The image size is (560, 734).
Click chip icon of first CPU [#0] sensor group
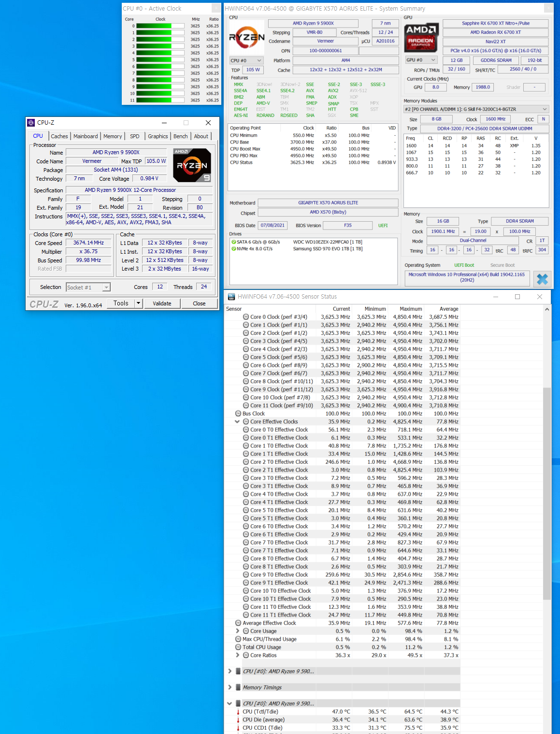point(238,671)
